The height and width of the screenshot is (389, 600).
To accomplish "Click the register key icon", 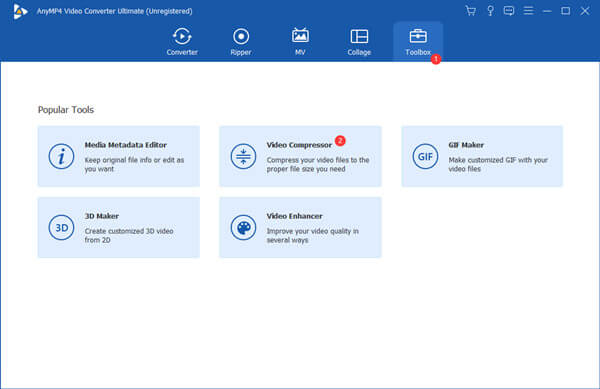I will [490, 11].
